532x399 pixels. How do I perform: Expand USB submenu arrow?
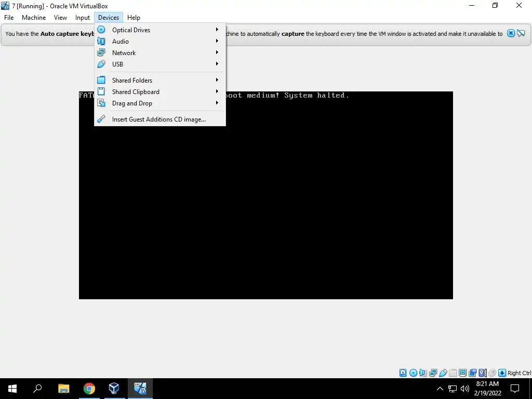click(217, 64)
